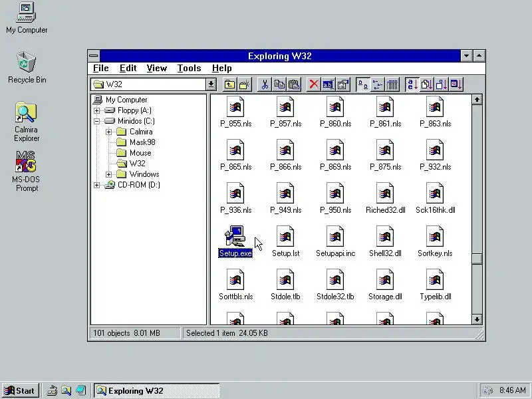This screenshot has height=399, width=532.
Task: Select the Shell32.dll file
Action: pyautogui.click(x=385, y=241)
